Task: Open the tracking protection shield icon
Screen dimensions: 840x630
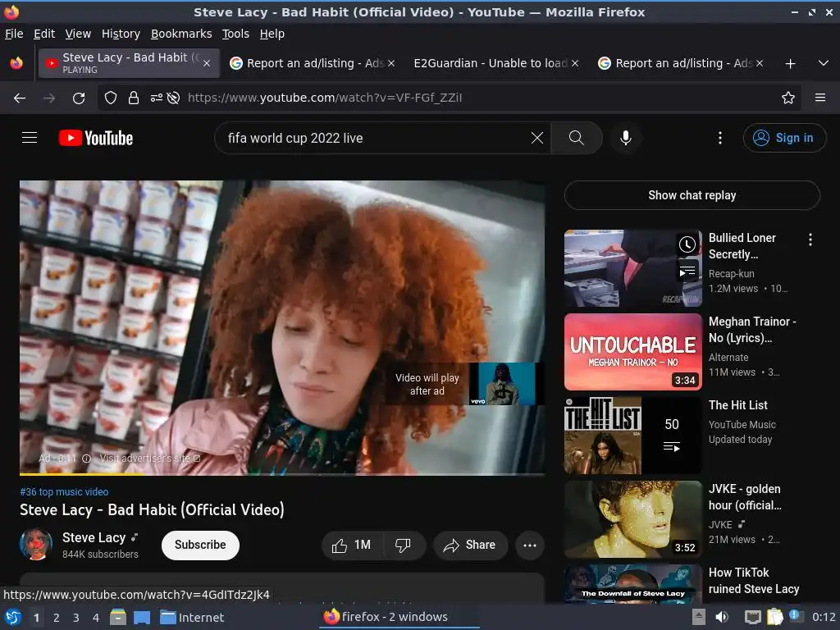Action: pos(111,98)
